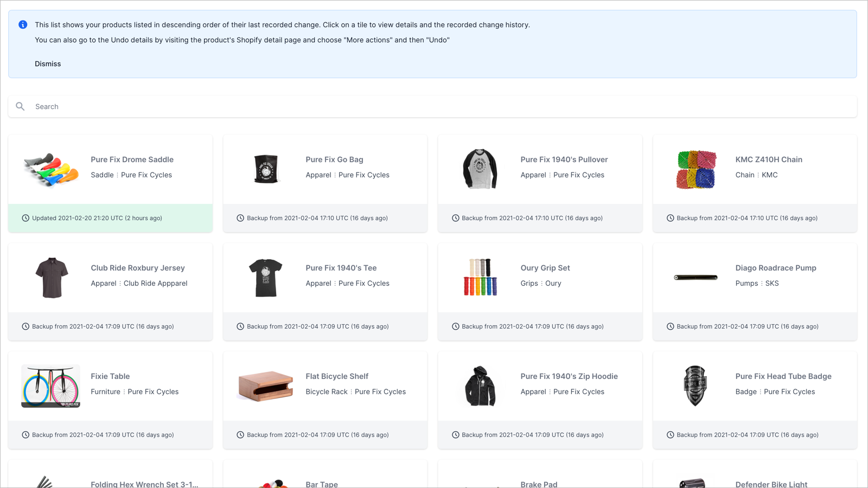Open Pure Fix Drome Saddle product thumbnail
The image size is (868, 488).
tap(50, 169)
